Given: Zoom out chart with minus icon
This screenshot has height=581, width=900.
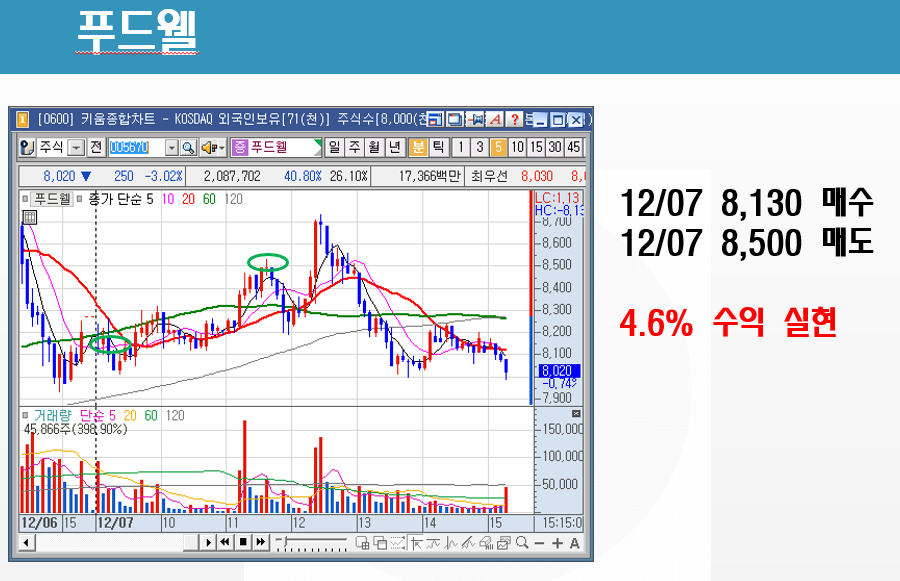Looking at the screenshot, I should (x=539, y=543).
